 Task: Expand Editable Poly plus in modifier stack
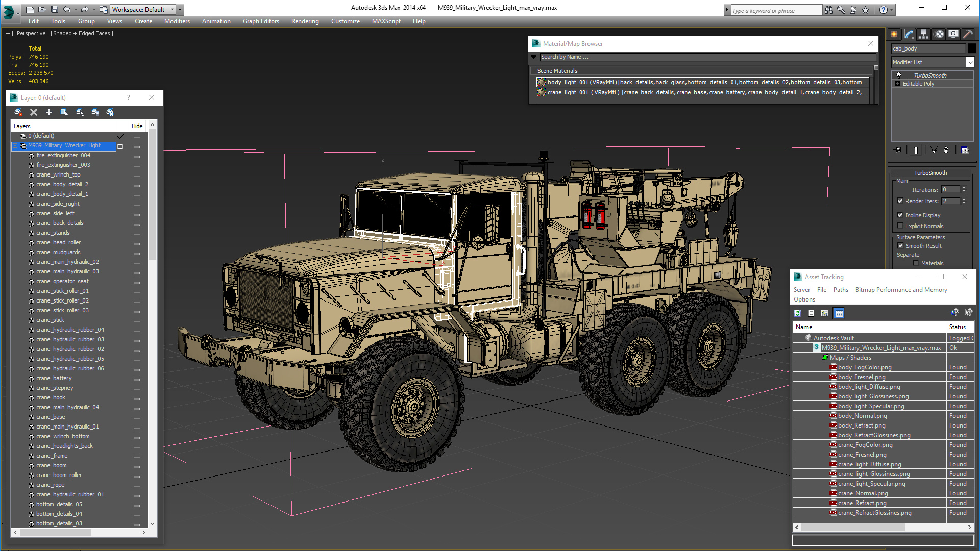pyautogui.click(x=897, y=84)
